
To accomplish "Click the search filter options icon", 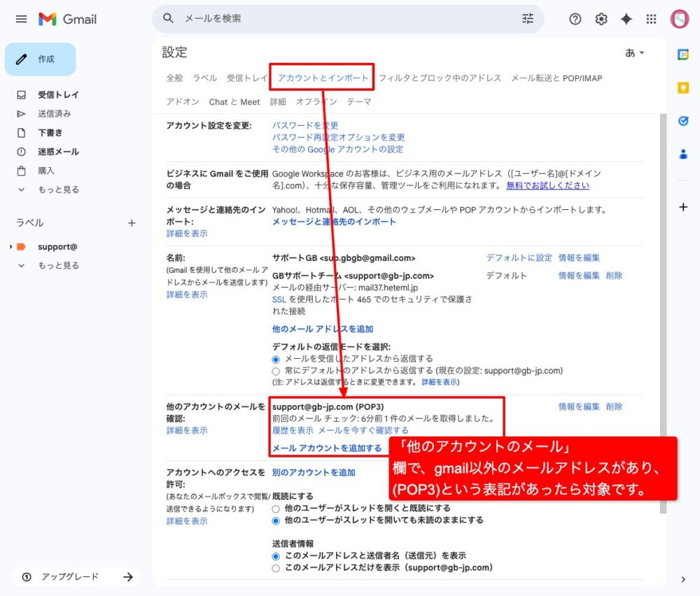I will click(x=527, y=19).
